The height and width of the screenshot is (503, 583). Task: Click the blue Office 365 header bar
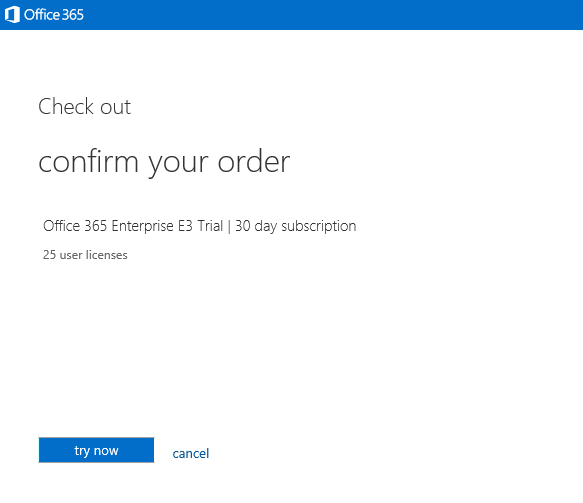click(x=292, y=15)
